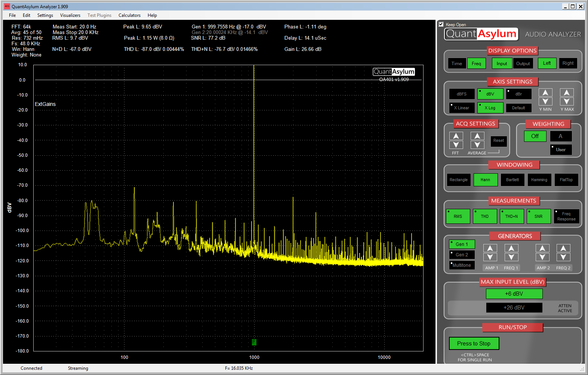Viewport: 588px width, 375px height.
Task: Toggle SNR measurement
Action: coord(539,216)
